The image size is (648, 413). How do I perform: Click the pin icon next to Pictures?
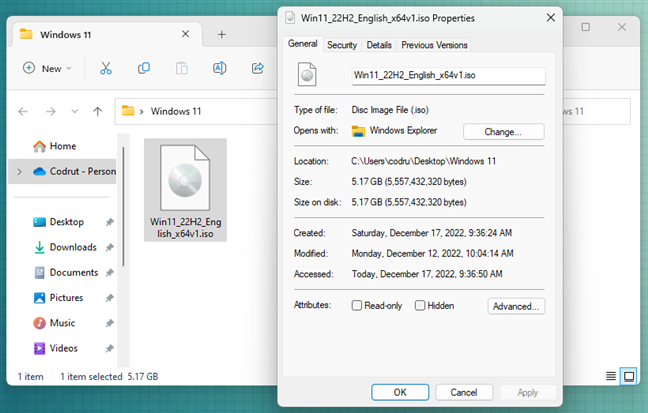(110, 298)
